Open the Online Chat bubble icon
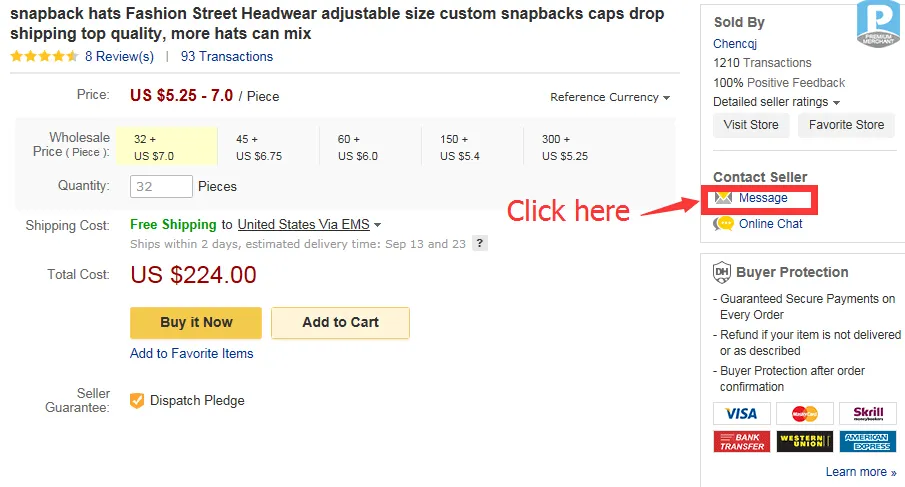Image resolution: width=905 pixels, height=487 pixels. 723,224
